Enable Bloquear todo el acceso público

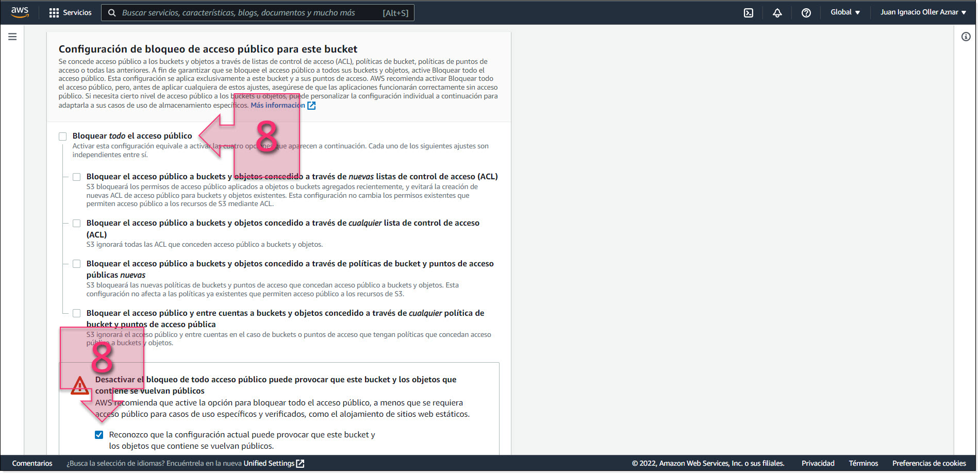pos(62,136)
